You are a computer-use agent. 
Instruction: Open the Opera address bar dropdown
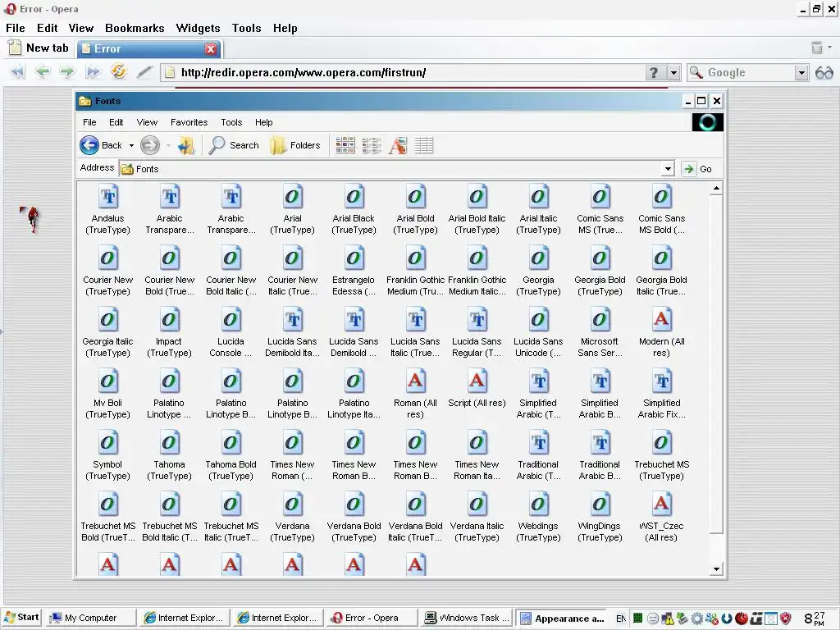tap(673, 72)
